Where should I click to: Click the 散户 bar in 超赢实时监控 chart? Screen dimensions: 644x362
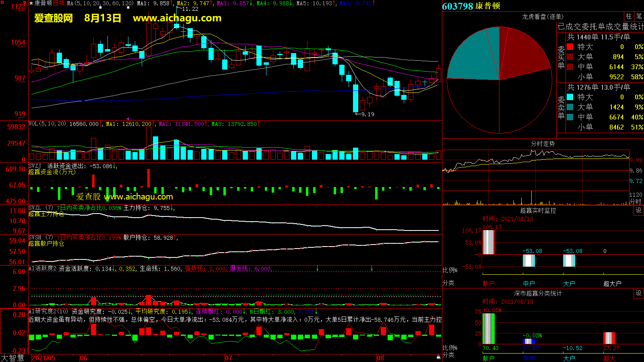pos(488,242)
